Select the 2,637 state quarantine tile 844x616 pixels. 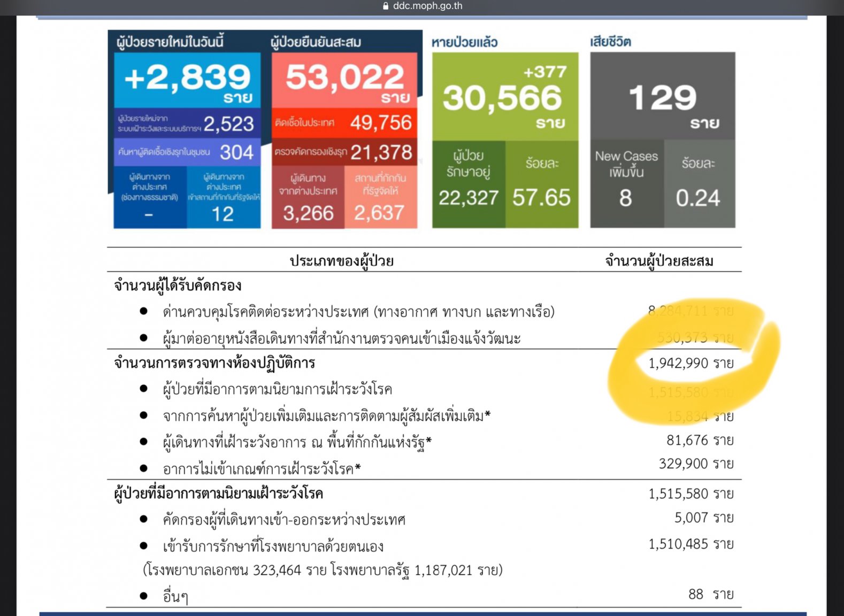(x=380, y=198)
